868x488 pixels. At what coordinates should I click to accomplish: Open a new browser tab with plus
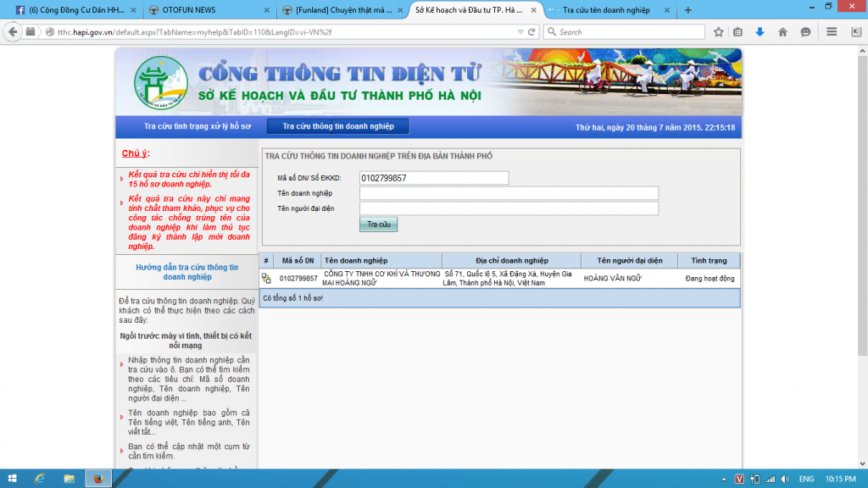(688, 10)
